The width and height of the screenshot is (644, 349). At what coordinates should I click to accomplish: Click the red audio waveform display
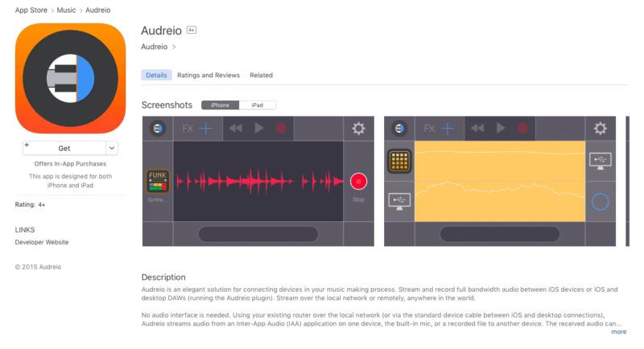(x=258, y=181)
